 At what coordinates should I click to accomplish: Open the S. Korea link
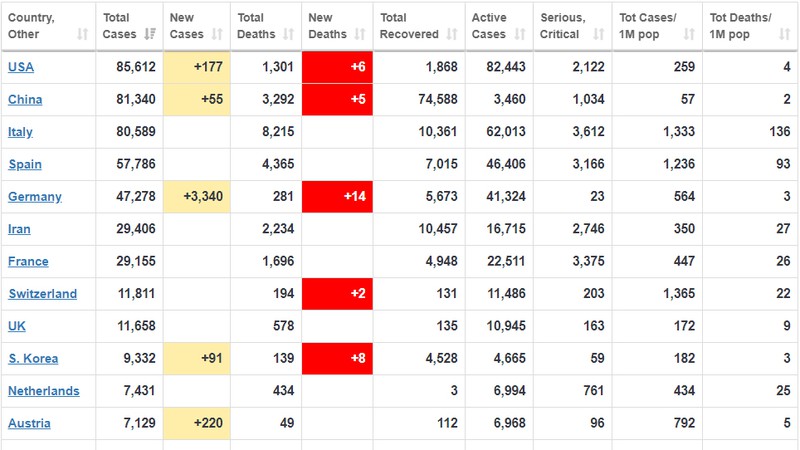(x=33, y=359)
